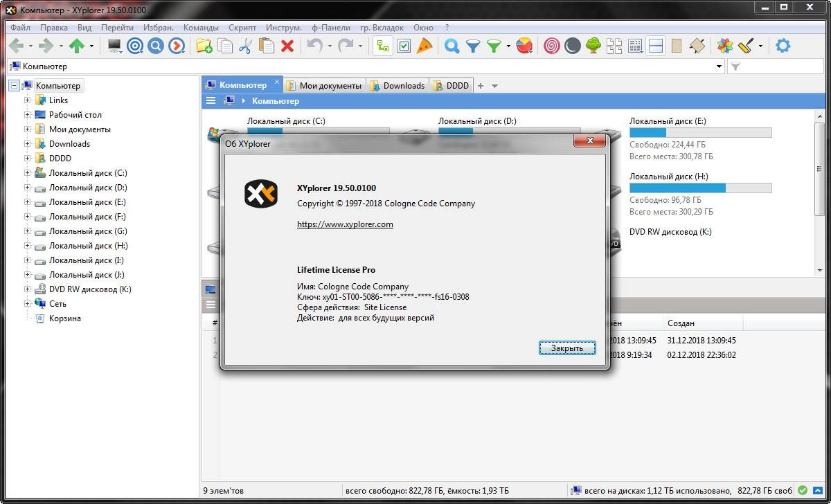
Task: Open the https://www.xyplorer.com link
Action: coord(345,224)
